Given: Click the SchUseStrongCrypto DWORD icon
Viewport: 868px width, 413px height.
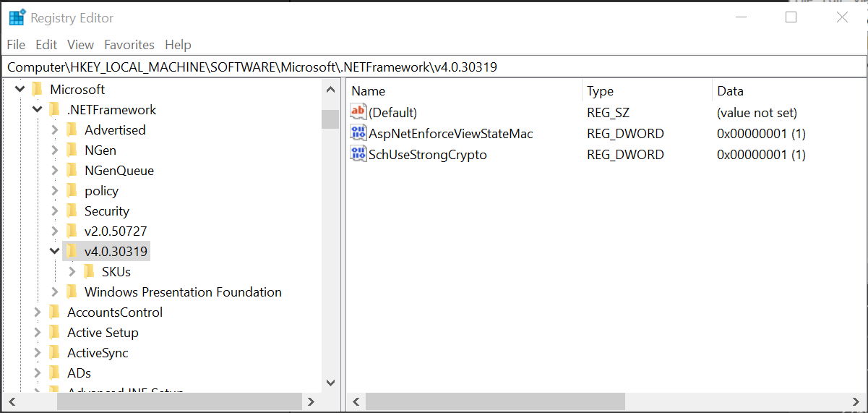Looking at the screenshot, I should pos(358,154).
